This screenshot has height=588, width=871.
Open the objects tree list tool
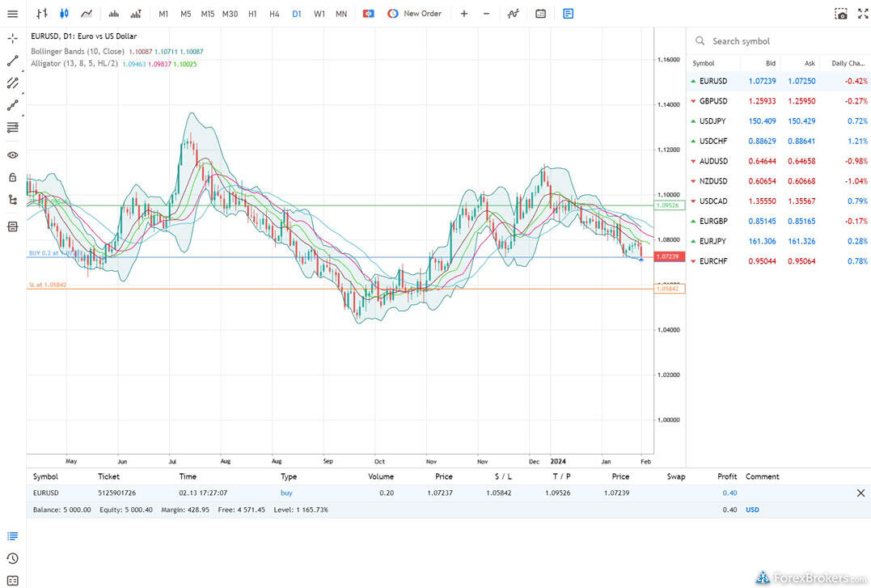coord(12,200)
